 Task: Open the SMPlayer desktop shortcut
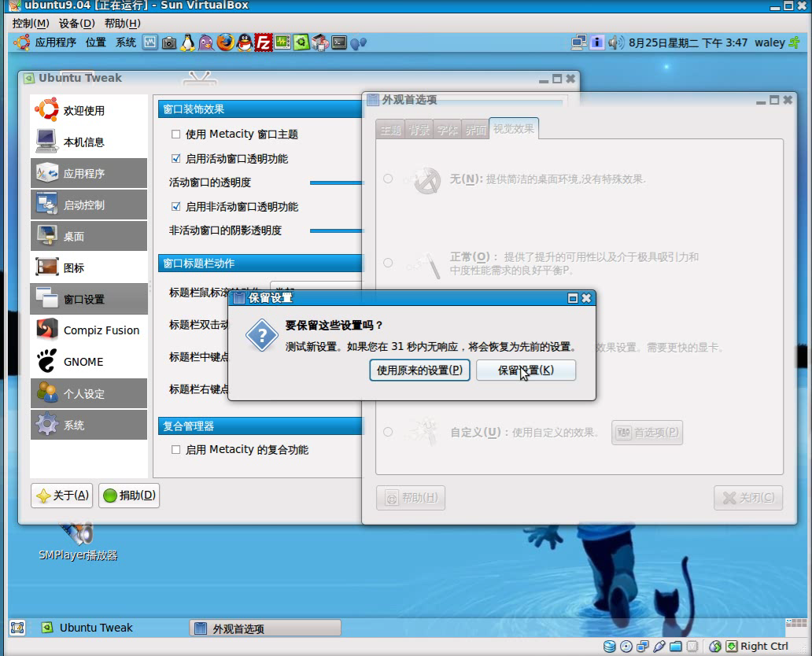pos(78,542)
